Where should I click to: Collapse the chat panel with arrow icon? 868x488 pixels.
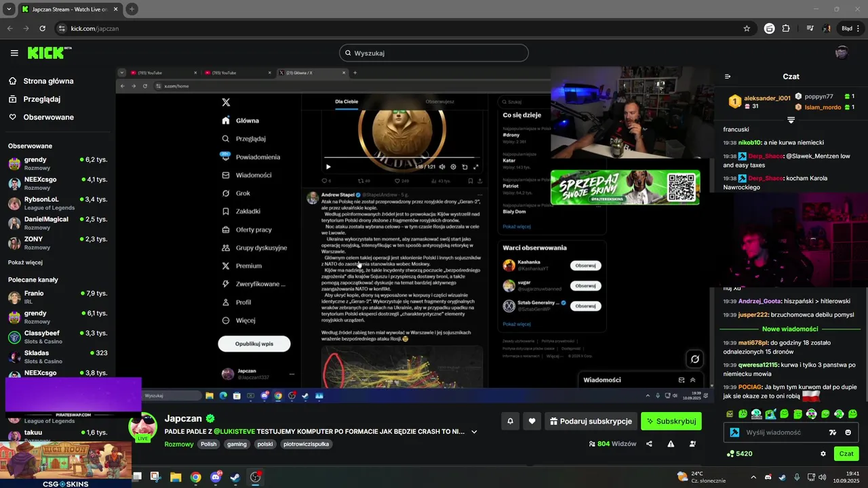728,77
